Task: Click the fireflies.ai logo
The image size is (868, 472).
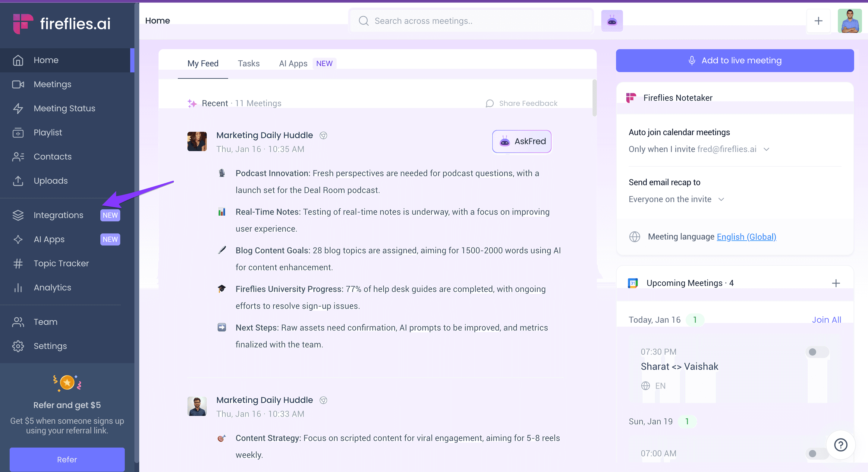Action: pos(62,24)
